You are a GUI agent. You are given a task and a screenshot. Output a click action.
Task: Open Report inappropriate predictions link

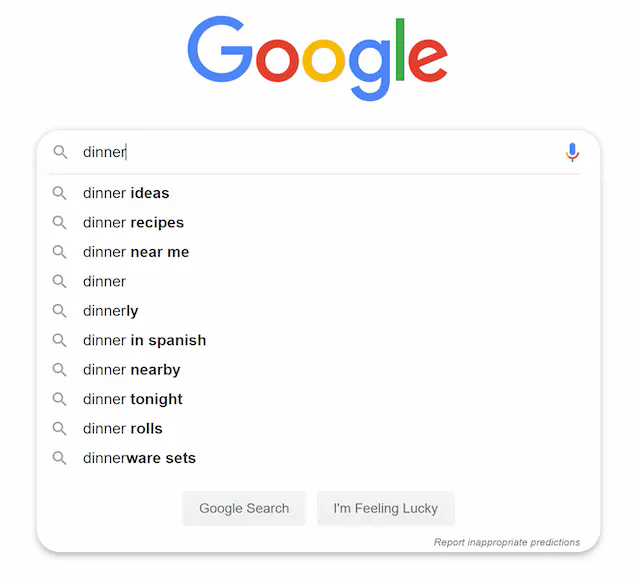coord(506,542)
